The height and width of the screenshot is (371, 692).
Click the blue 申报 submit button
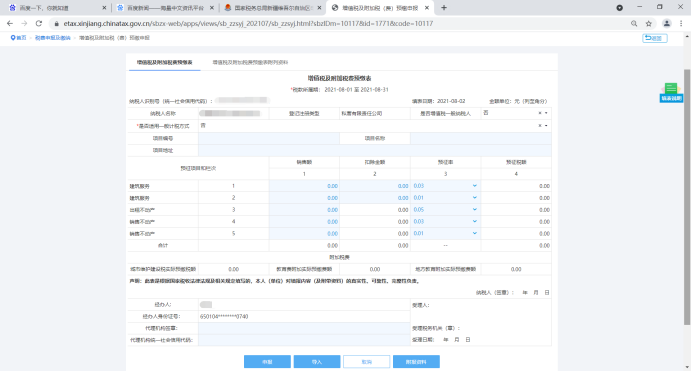tap(267, 362)
